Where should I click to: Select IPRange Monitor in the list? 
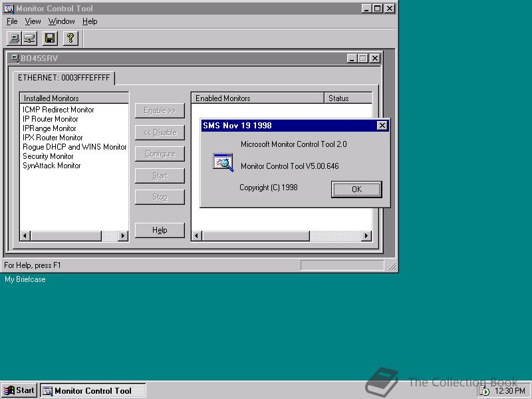[x=49, y=128]
